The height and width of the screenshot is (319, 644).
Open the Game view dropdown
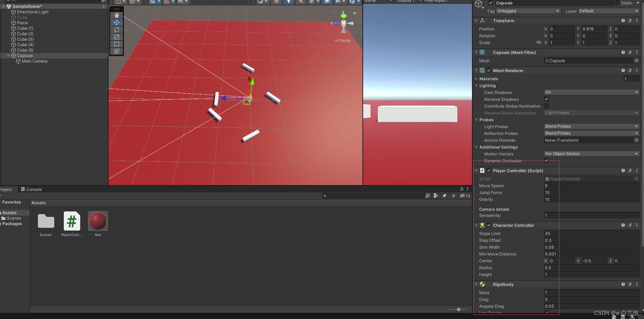(x=379, y=1)
